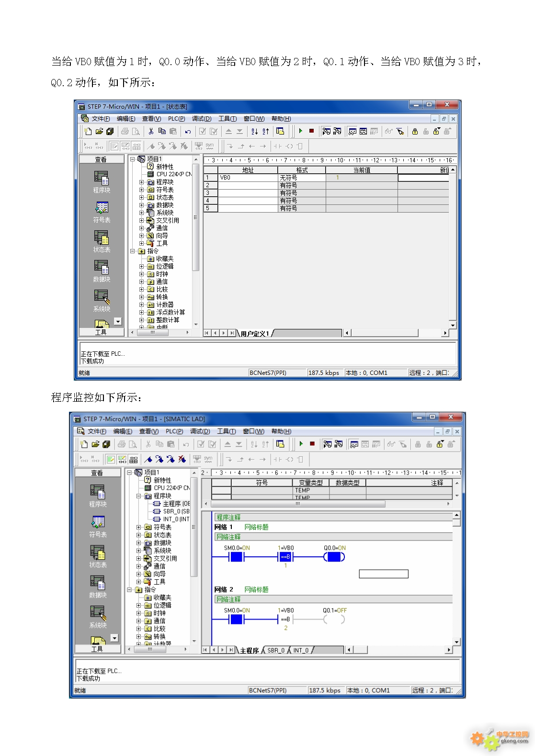535x756 pixels.
Task: Open 查看 menu in LAD window
Action: [x=148, y=431]
